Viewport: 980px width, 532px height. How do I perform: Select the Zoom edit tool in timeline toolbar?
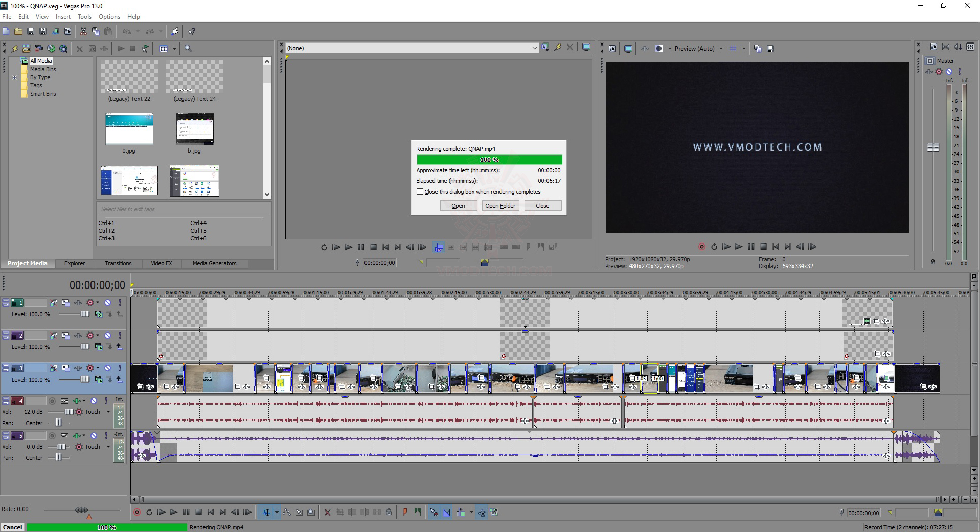click(x=311, y=512)
